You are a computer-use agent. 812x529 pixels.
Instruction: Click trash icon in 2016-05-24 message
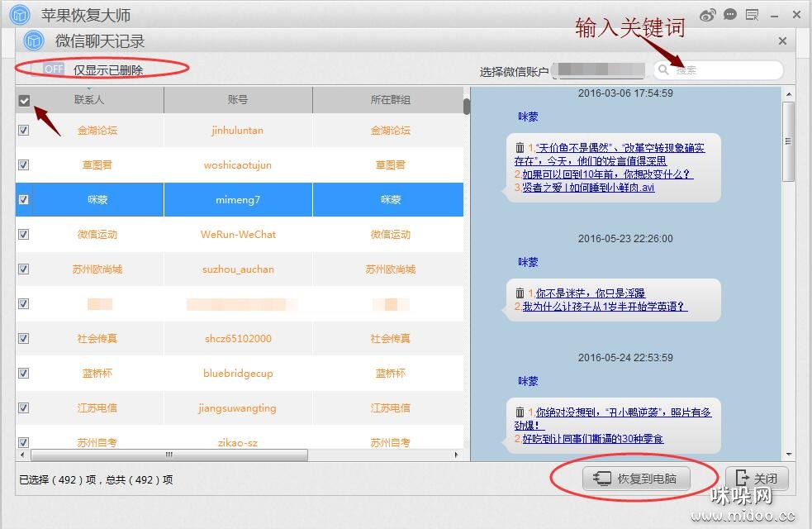[x=520, y=412]
